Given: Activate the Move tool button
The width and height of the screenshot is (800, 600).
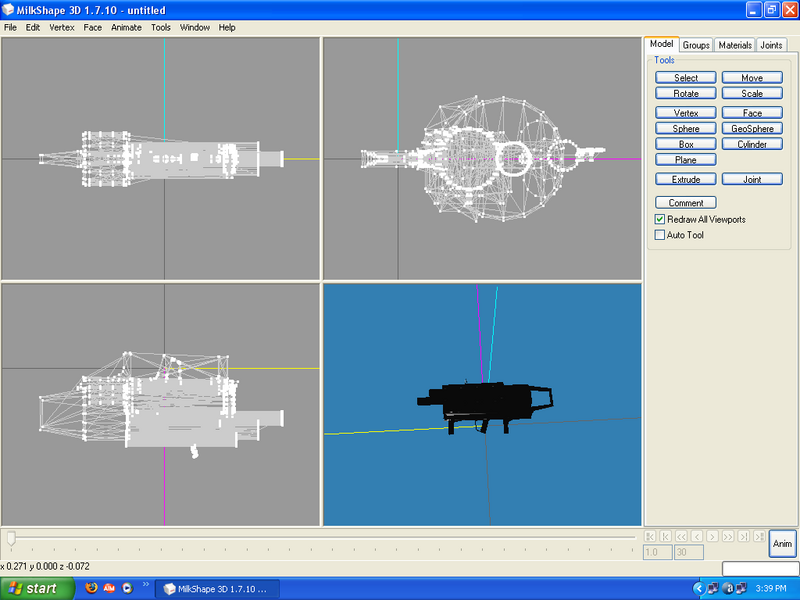Looking at the screenshot, I should point(752,78).
